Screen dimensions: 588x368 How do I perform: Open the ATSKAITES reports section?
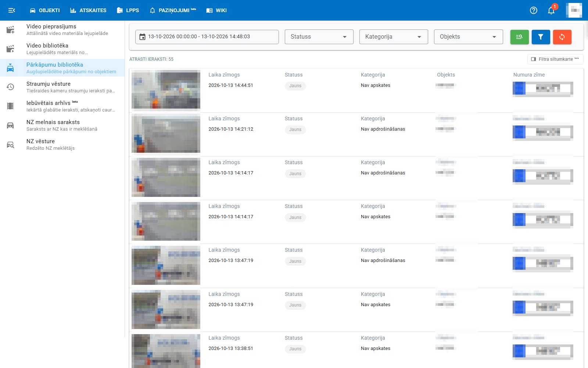tap(88, 10)
